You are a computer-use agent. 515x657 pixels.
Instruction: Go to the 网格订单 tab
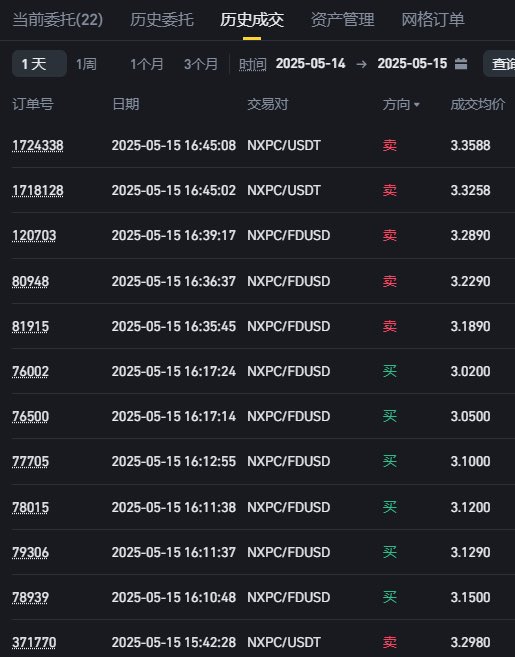click(x=433, y=20)
